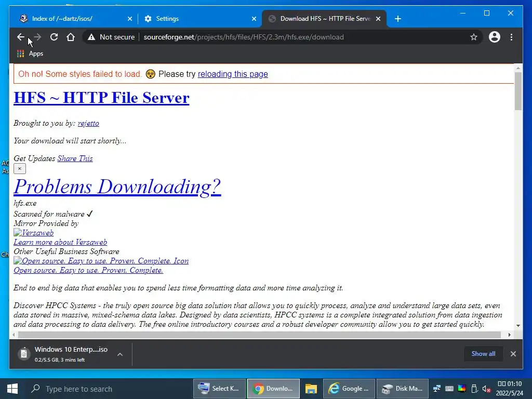The height and width of the screenshot is (399, 532).
Task: Open the rejetto author link
Action: [x=88, y=123]
